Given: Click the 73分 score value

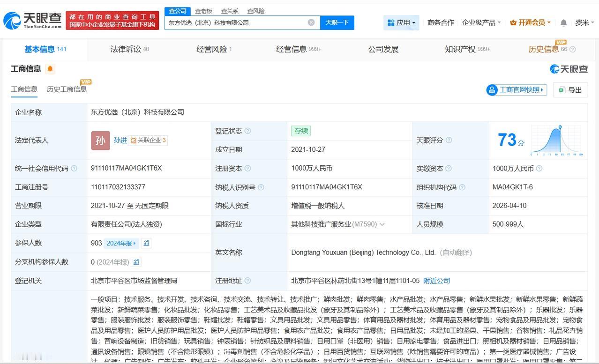Looking at the screenshot, I should [511, 140].
